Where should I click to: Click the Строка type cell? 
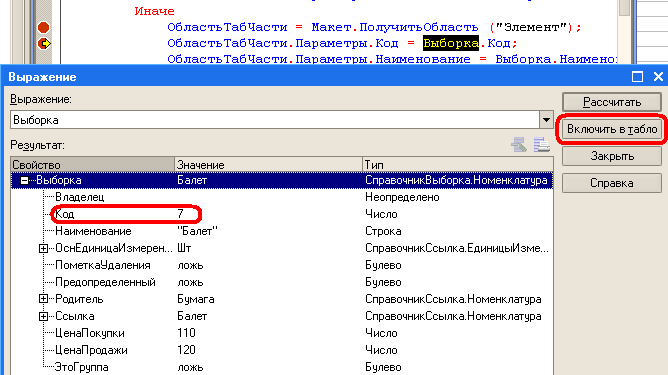pos(383,231)
